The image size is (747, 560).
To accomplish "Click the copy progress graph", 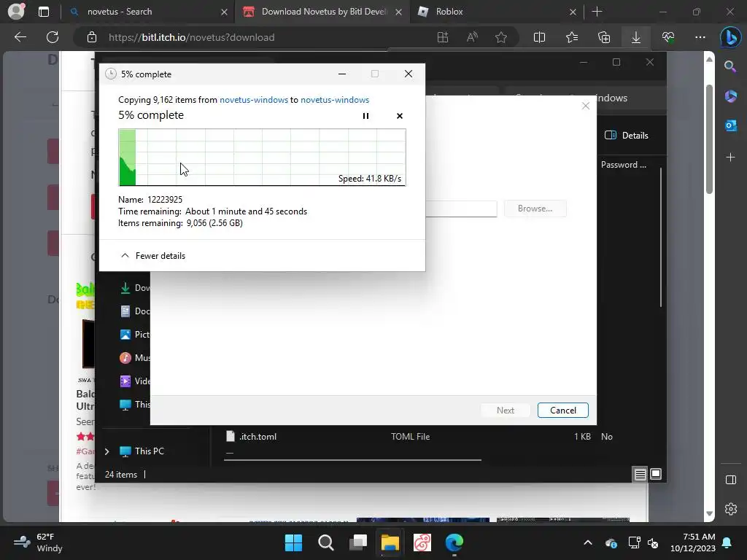I will [262, 157].
